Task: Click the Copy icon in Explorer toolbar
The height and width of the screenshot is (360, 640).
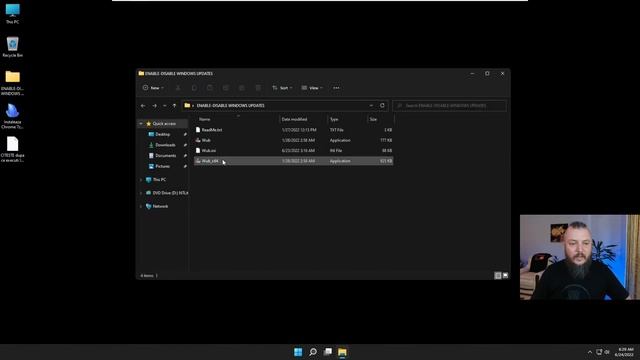Action: click(194, 88)
